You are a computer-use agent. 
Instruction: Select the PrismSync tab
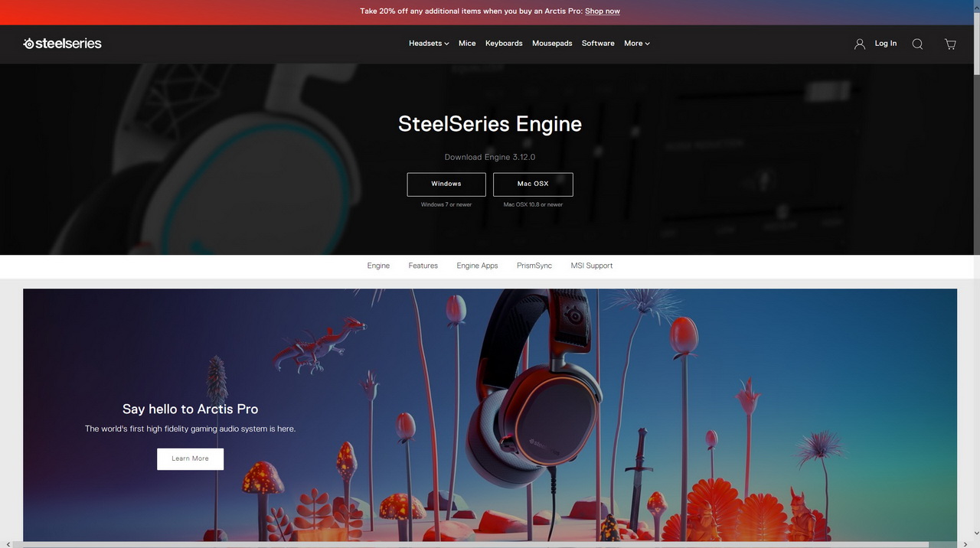pyautogui.click(x=534, y=266)
